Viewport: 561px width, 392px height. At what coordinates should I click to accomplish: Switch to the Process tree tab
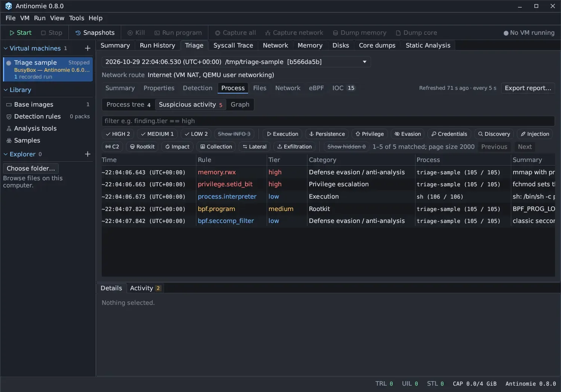pos(128,104)
